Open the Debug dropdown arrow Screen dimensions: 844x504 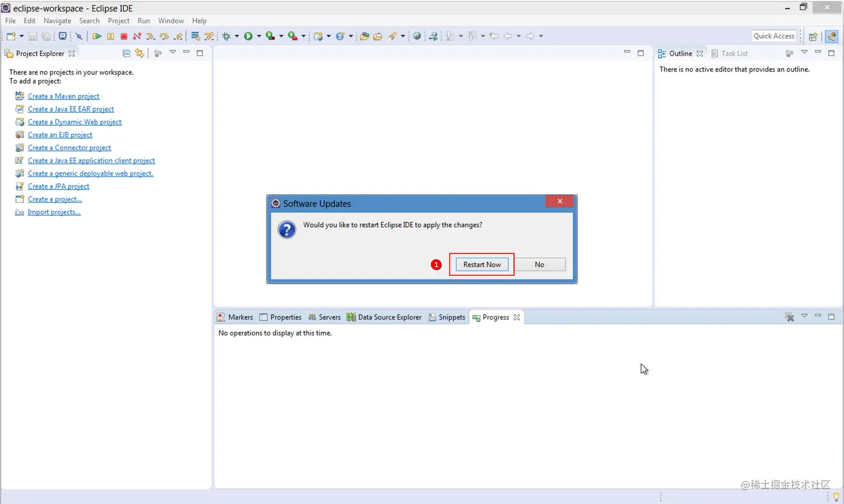pos(237,36)
